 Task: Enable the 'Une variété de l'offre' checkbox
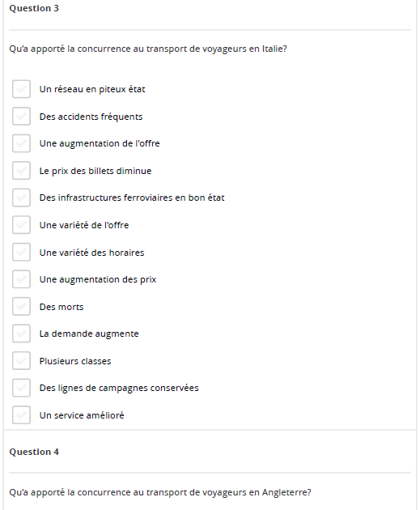click(22, 225)
